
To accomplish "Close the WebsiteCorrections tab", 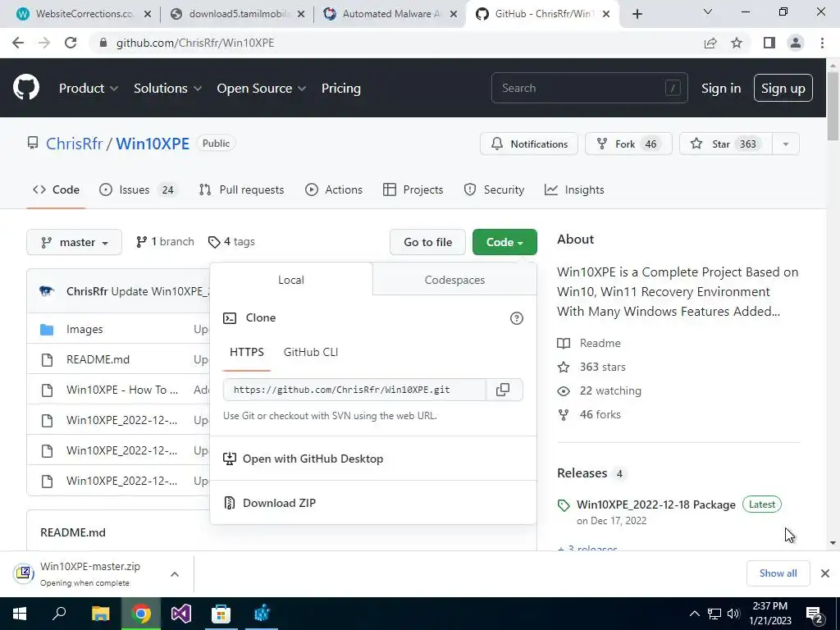I will tap(148, 14).
